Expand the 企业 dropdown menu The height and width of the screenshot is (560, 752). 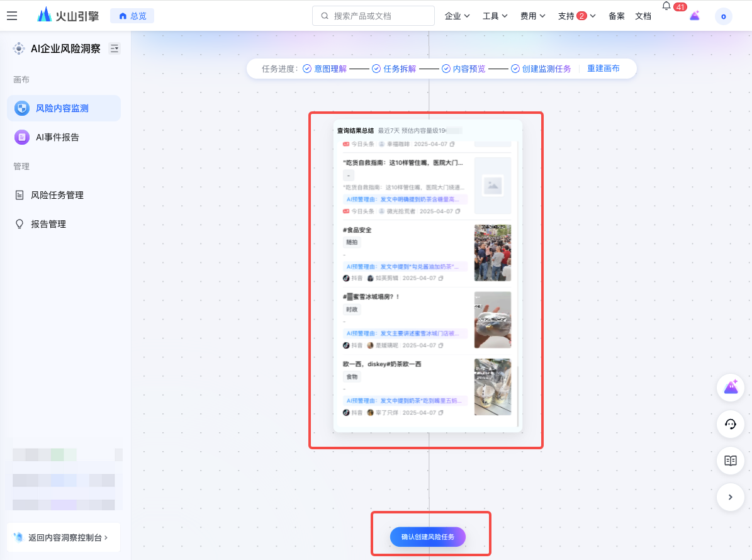(x=457, y=16)
